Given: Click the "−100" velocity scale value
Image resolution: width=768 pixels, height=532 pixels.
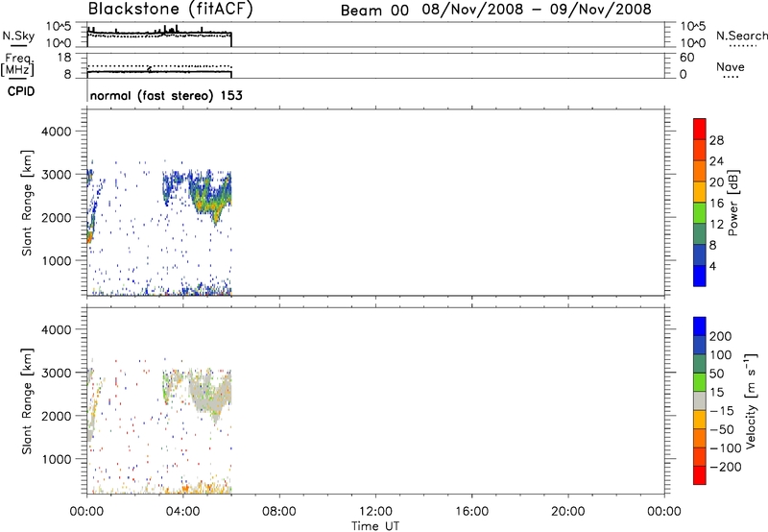Looking at the screenshot, I should pos(726,448).
